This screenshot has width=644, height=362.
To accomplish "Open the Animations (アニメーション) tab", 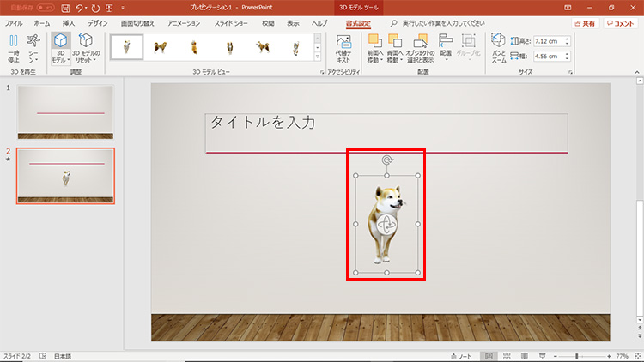I will [184, 23].
